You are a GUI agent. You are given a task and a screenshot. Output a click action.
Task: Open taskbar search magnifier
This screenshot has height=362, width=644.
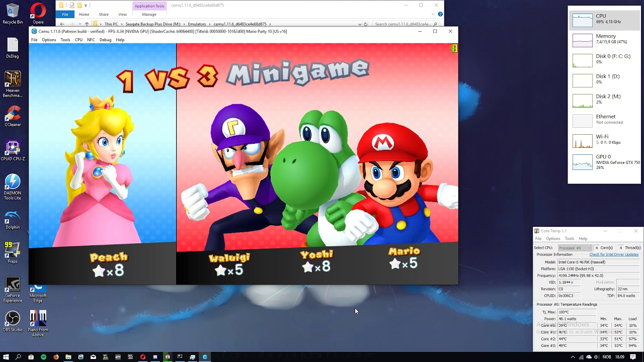(x=19, y=357)
